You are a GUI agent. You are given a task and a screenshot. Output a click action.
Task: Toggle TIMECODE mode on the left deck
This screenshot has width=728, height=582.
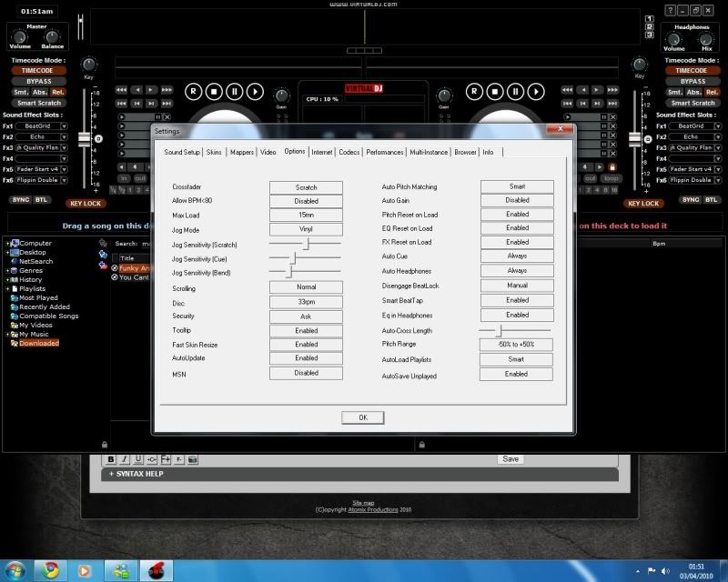37,71
